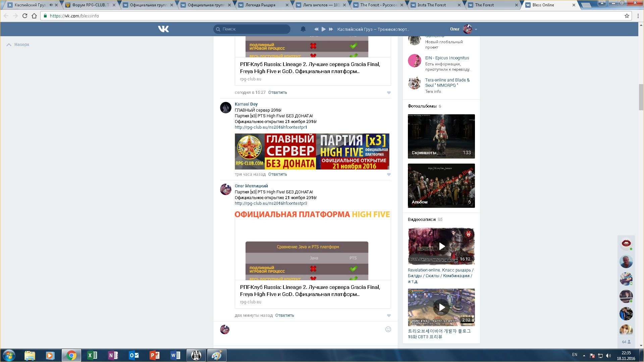Screen dimensions: 644x362
Task: Open the EIN - Epicus Incognitus group
Action: tap(447, 58)
